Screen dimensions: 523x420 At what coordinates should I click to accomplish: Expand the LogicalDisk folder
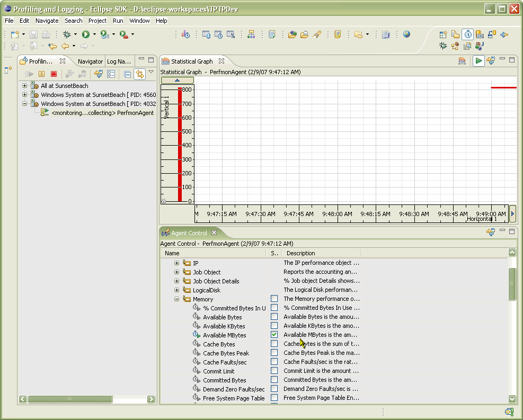(177, 290)
